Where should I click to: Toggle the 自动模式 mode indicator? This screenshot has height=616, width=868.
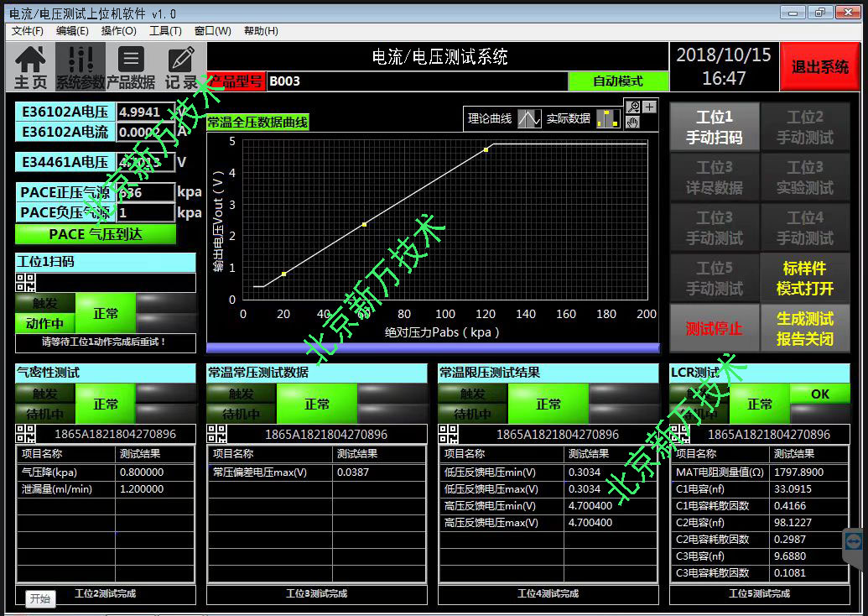(618, 81)
